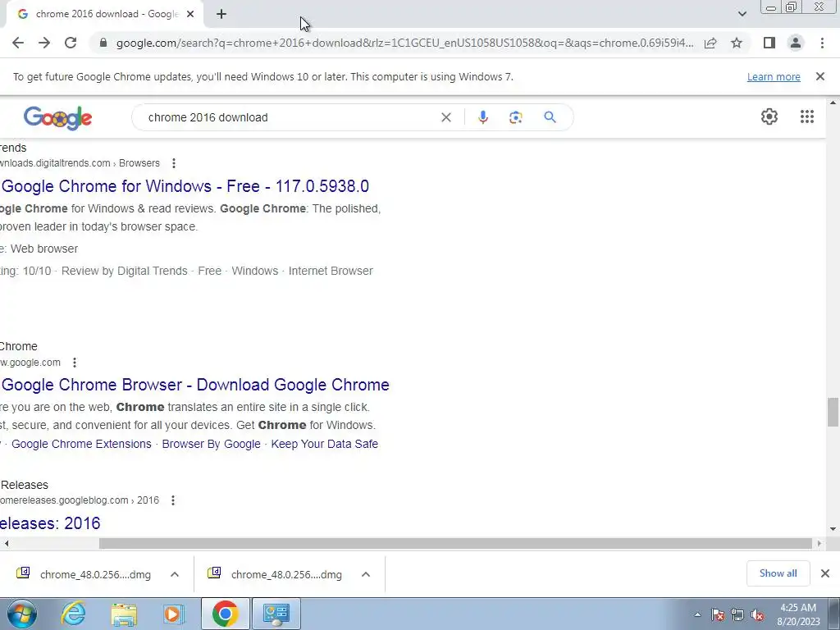Image resolution: width=840 pixels, height=630 pixels.
Task: Open the Releases: 2016 result
Action: tap(50, 523)
